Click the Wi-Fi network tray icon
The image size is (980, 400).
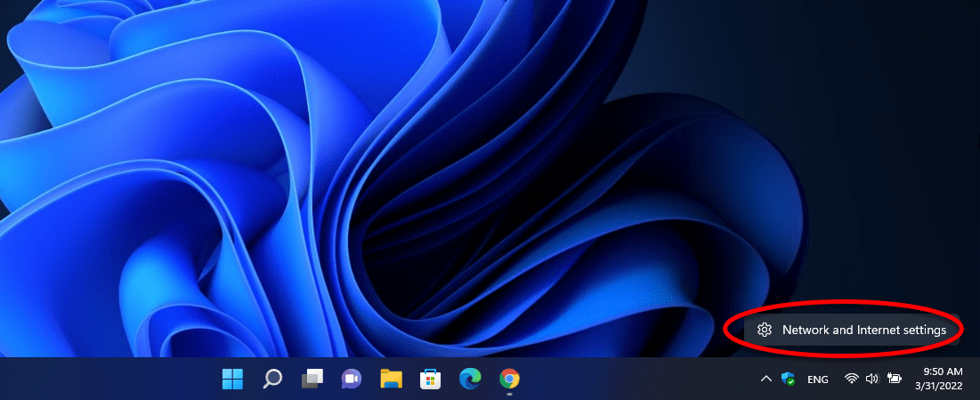[851, 379]
